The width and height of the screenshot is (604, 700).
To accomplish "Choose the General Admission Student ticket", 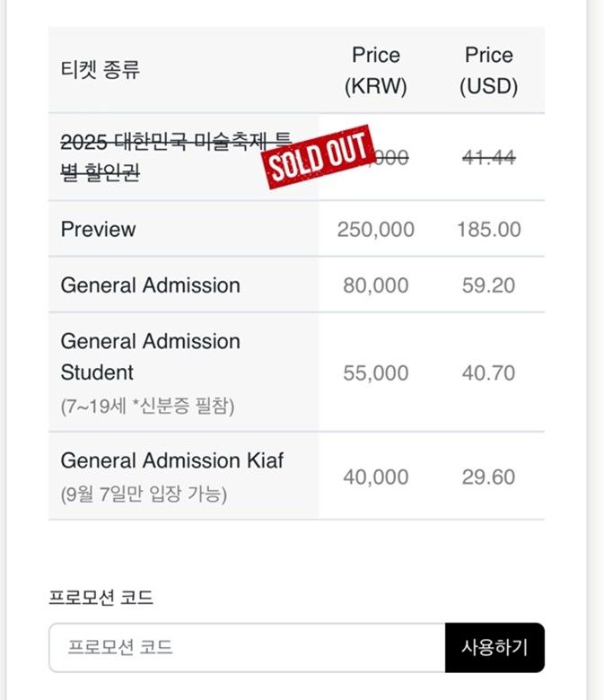I will pos(296,372).
